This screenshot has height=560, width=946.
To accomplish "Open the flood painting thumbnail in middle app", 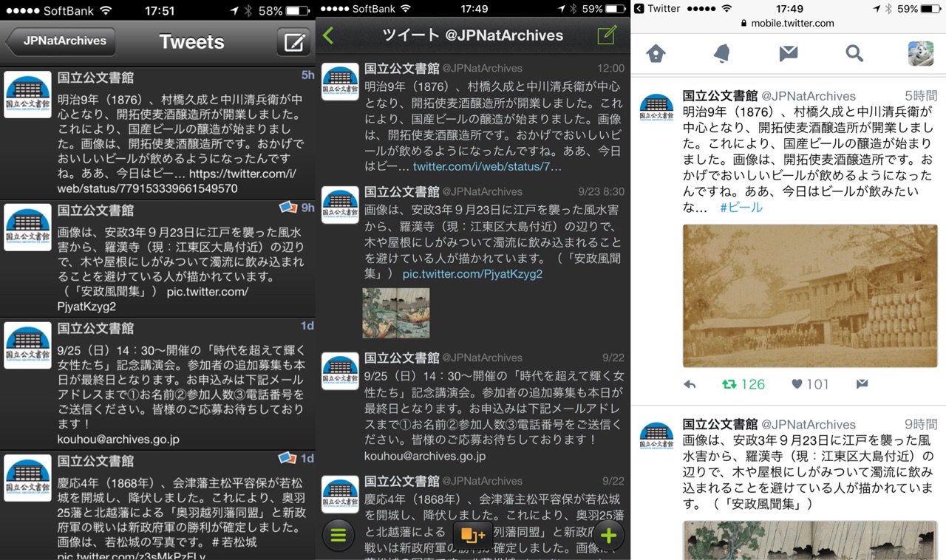I will 396,313.
